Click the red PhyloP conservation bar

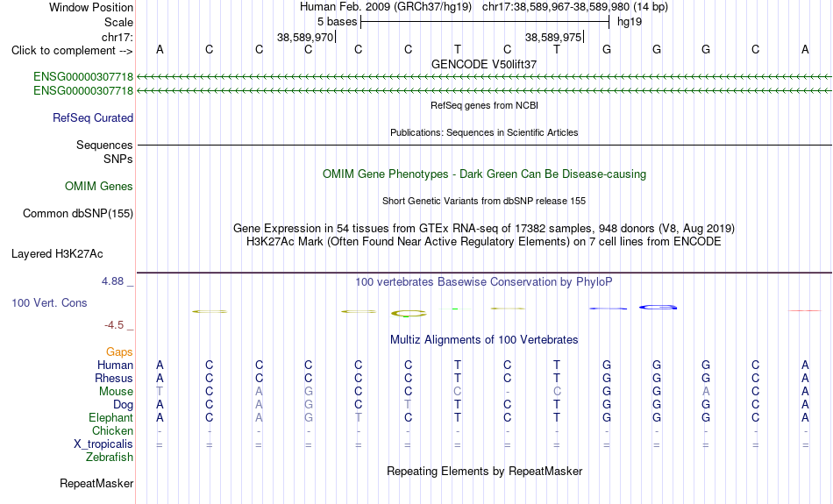[805, 310]
